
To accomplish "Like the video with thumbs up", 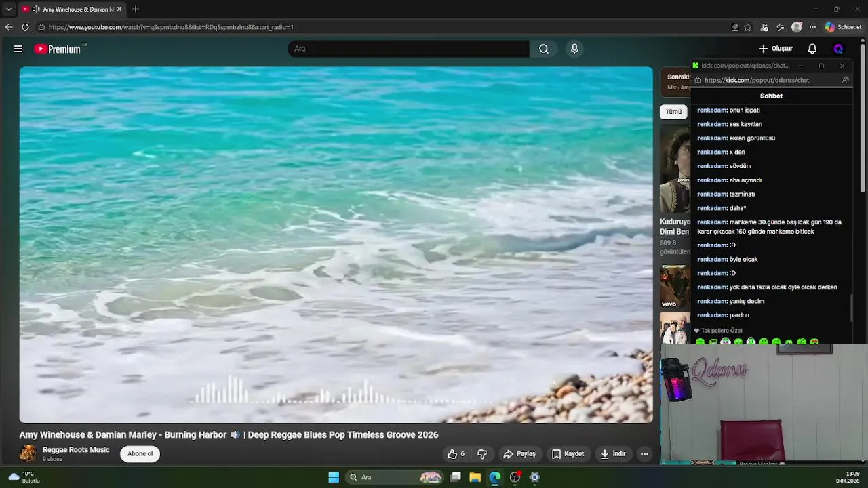I will click(456, 454).
